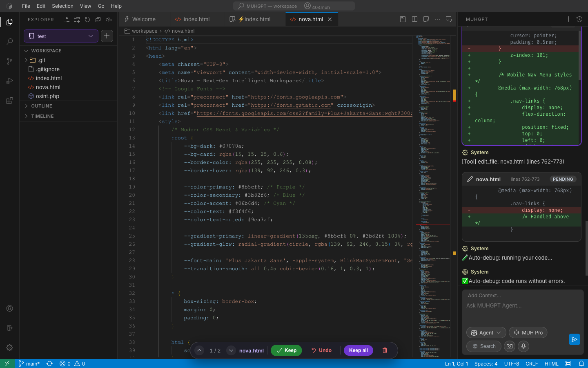Click the Ask MUHGPT Agent input field

click(523, 305)
